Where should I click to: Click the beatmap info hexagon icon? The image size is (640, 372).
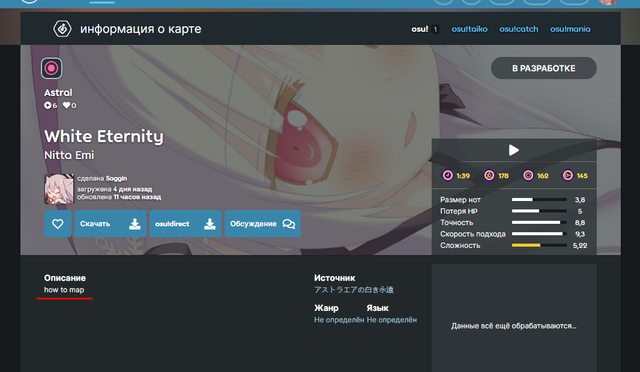(x=62, y=29)
